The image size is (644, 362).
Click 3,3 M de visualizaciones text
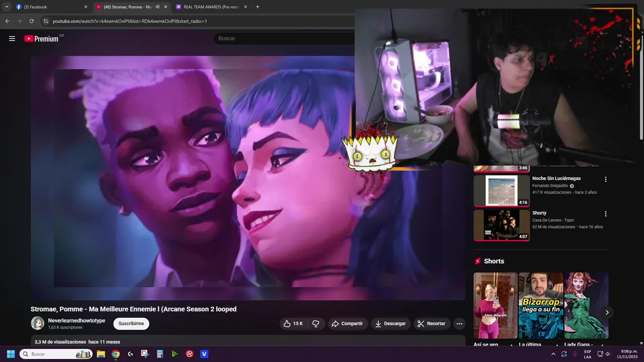tap(60, 342)
